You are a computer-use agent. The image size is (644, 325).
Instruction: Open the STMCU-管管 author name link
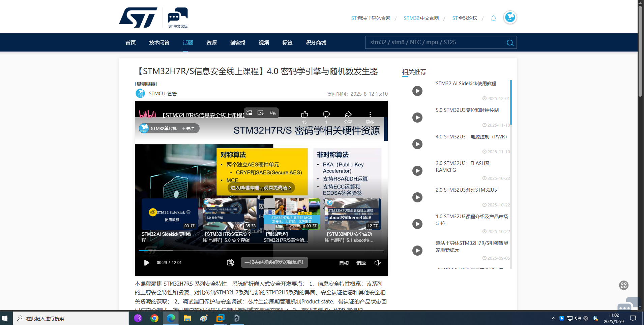point(163,94)
